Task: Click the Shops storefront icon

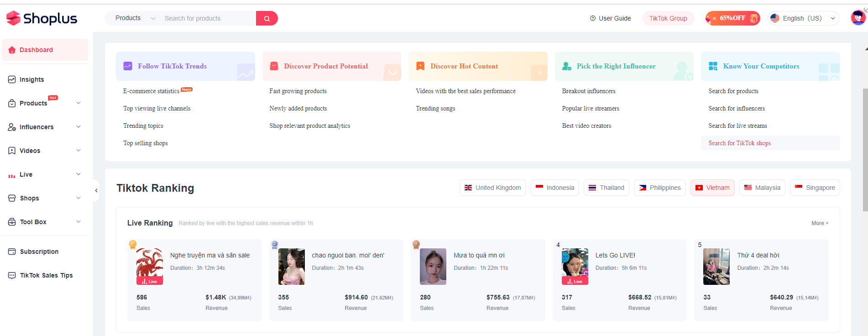Action: pos(12,198)
